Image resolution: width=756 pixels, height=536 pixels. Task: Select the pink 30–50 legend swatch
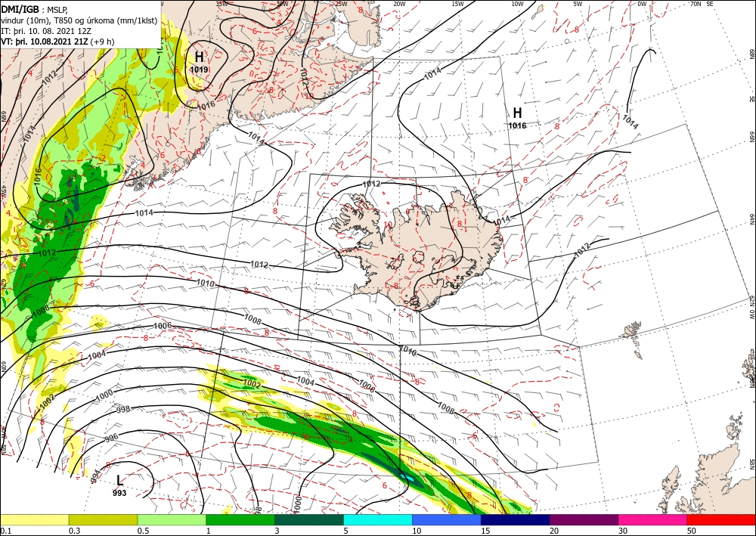coord(653,519)
